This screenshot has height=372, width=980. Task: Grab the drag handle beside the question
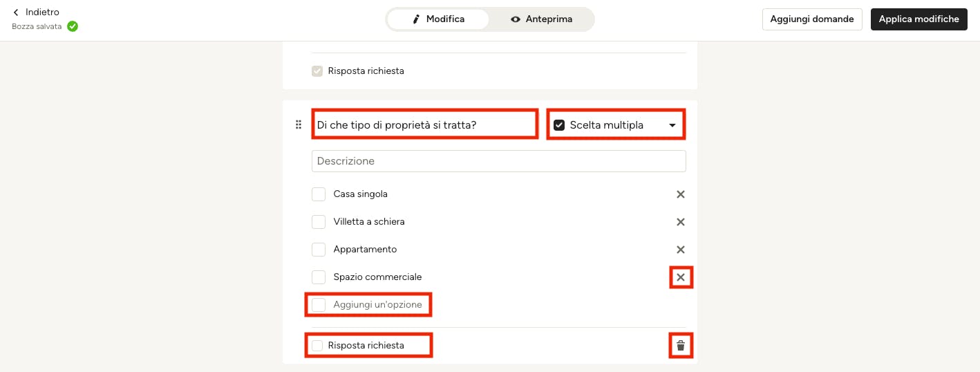[x=299, y=124]
